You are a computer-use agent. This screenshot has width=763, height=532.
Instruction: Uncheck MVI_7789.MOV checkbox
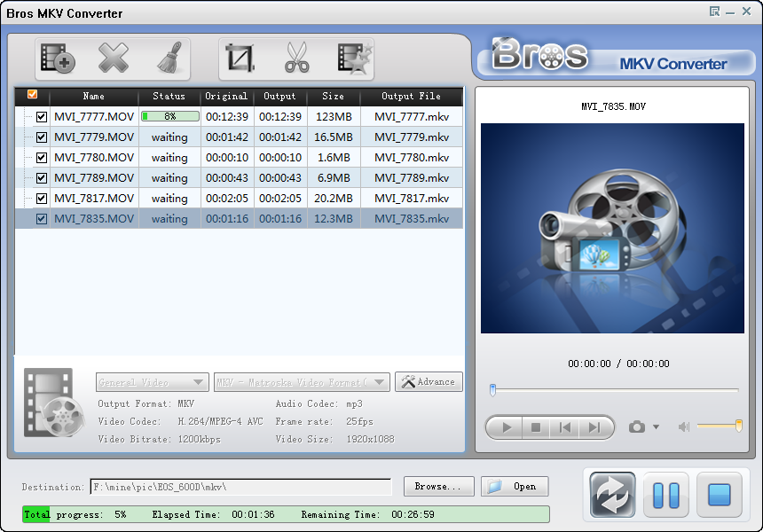(42, 178)
